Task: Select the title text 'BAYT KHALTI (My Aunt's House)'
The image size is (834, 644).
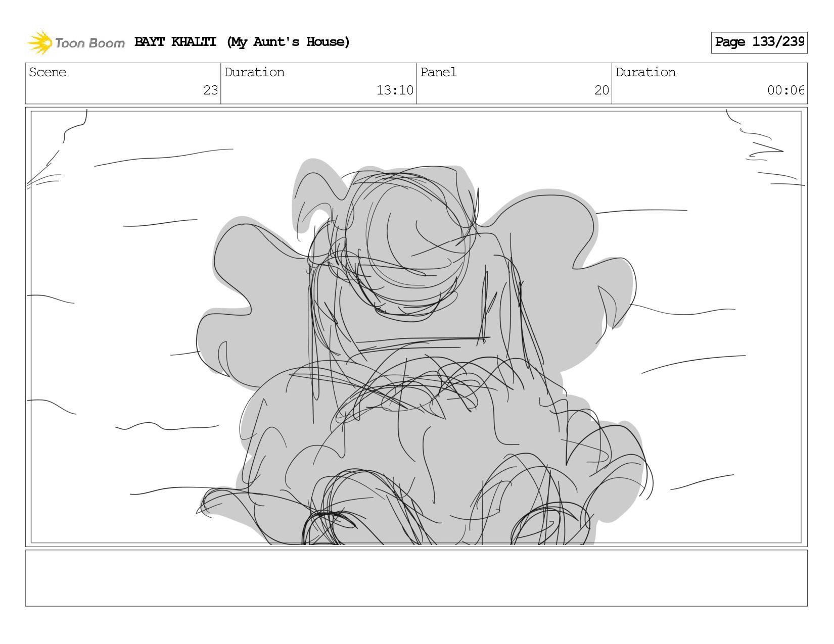Action: (242, 42)
